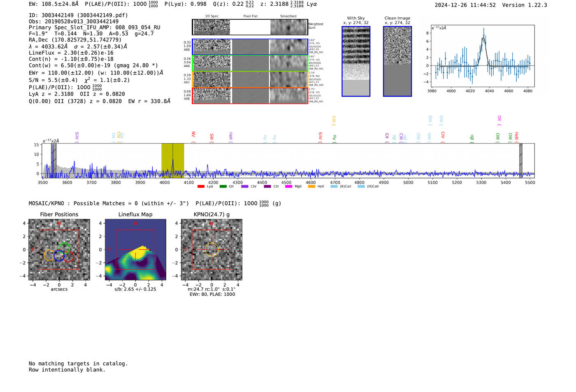576x392 pixels.
Task: Open the Clean Image thumbnail
Action: coord(397,61)
